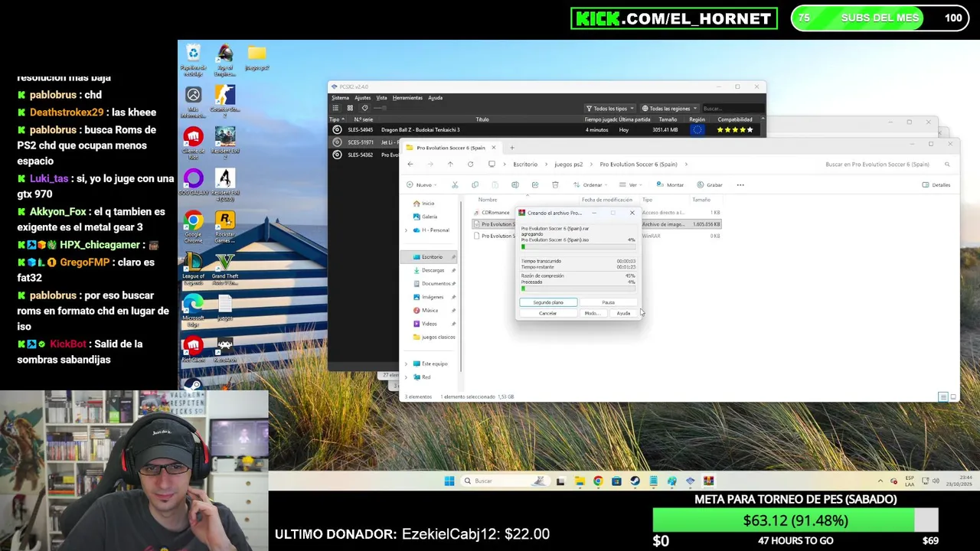Open PCSX2 Vista menu
The width and height of the screenshot is (980, 551).
pyautogui.click(x=381, y=97)
